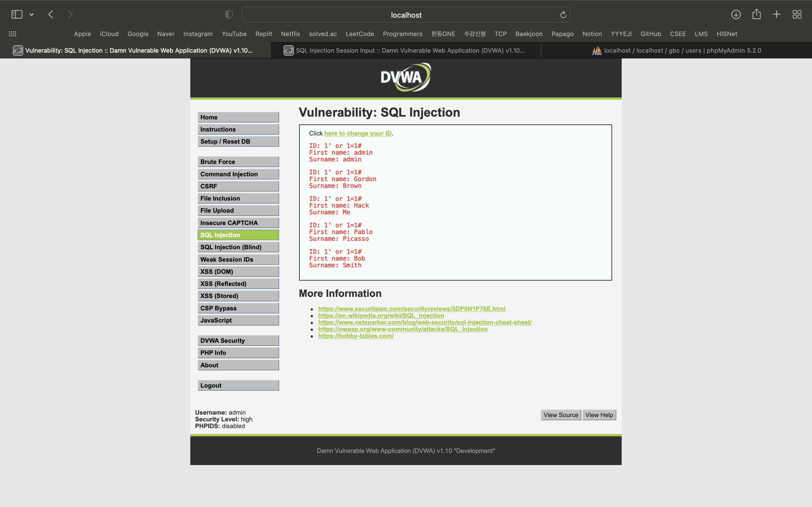Click the share icon

(x=756, y=14)
